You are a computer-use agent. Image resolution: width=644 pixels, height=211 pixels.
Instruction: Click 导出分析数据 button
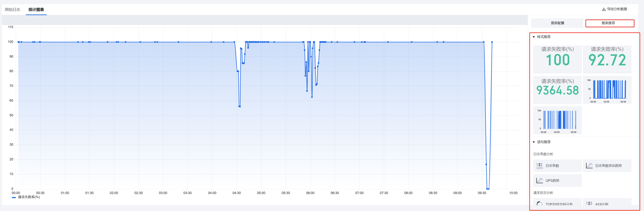[x=617, y=9]
